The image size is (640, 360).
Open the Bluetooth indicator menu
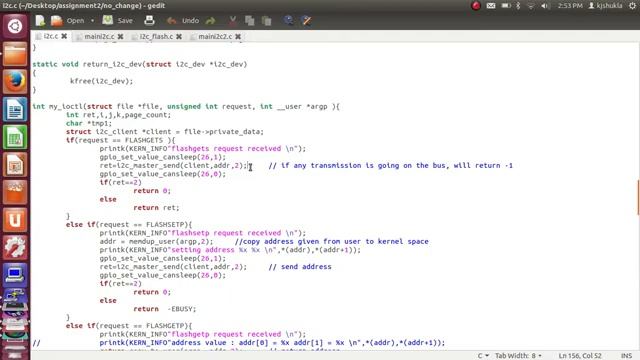(518, 6)
